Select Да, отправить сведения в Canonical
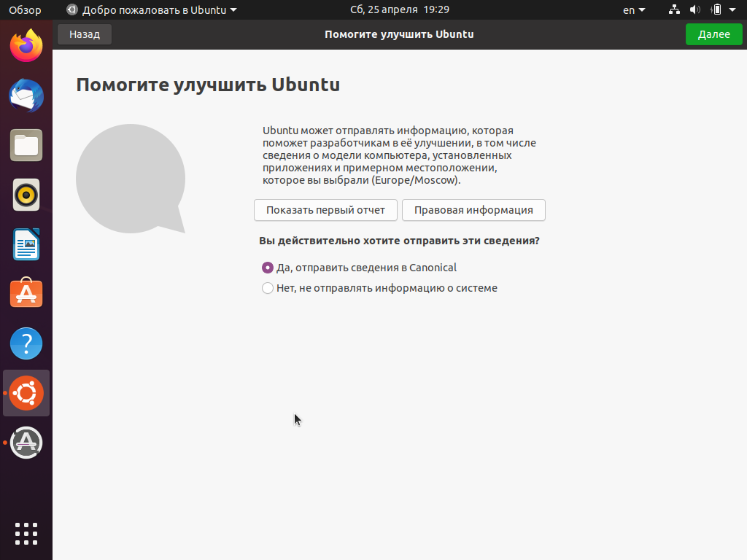Viewport: 747px width, 560px height. [359, 268]
